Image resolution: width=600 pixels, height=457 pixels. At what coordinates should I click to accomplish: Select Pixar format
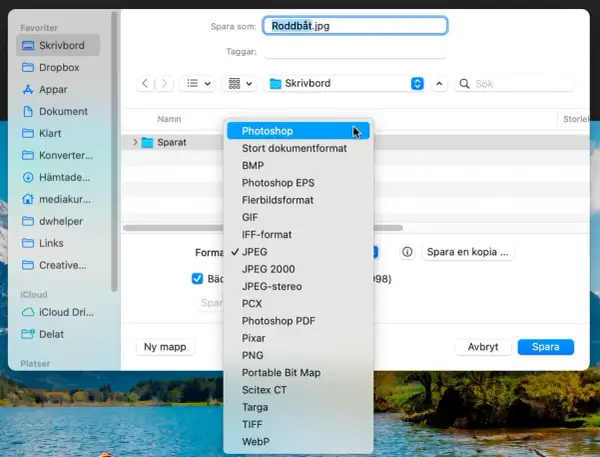(x=298, y=338)
